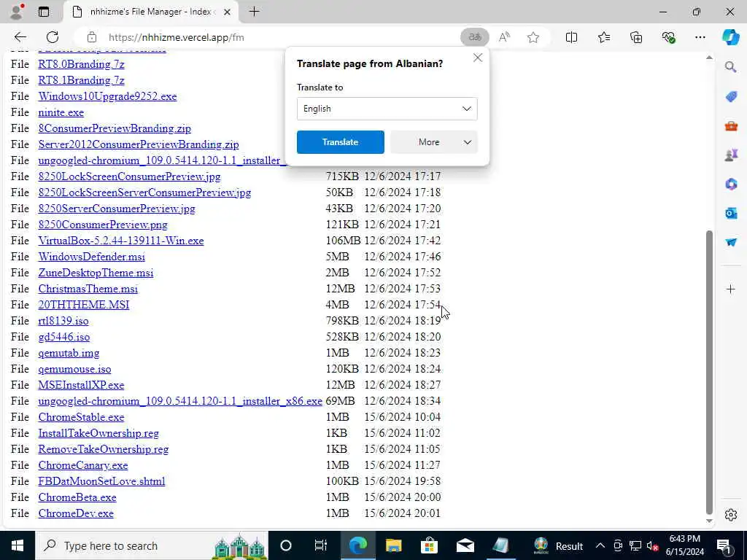The height and width of the screenshot is (560, 747).
Task: Open a new tab with plus button
Action: tap(255, 12)
